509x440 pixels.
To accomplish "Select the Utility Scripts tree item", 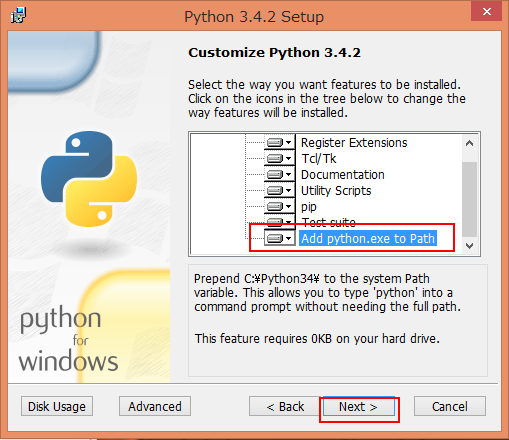I will tap(336, 191).
